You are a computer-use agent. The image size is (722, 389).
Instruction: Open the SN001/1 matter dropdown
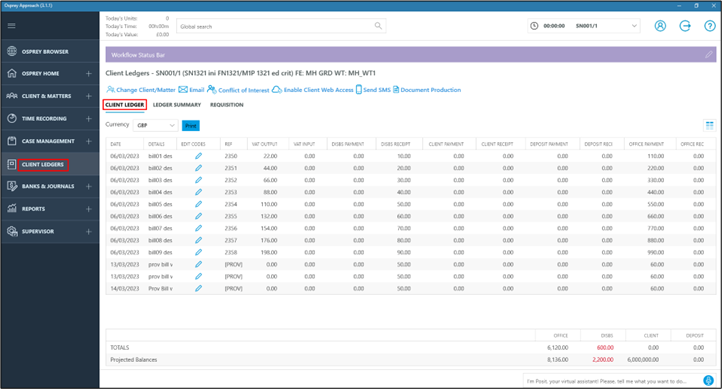[606, 26]
